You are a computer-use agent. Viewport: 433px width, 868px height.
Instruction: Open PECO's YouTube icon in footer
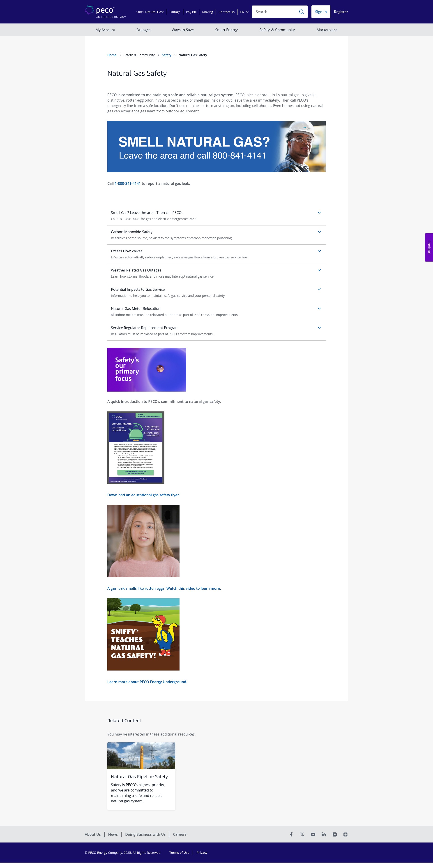[313, 834]
